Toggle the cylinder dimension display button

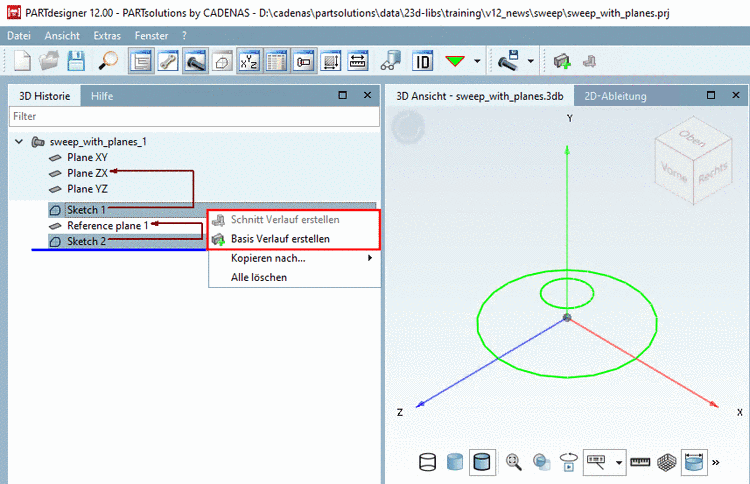[694, 462]
